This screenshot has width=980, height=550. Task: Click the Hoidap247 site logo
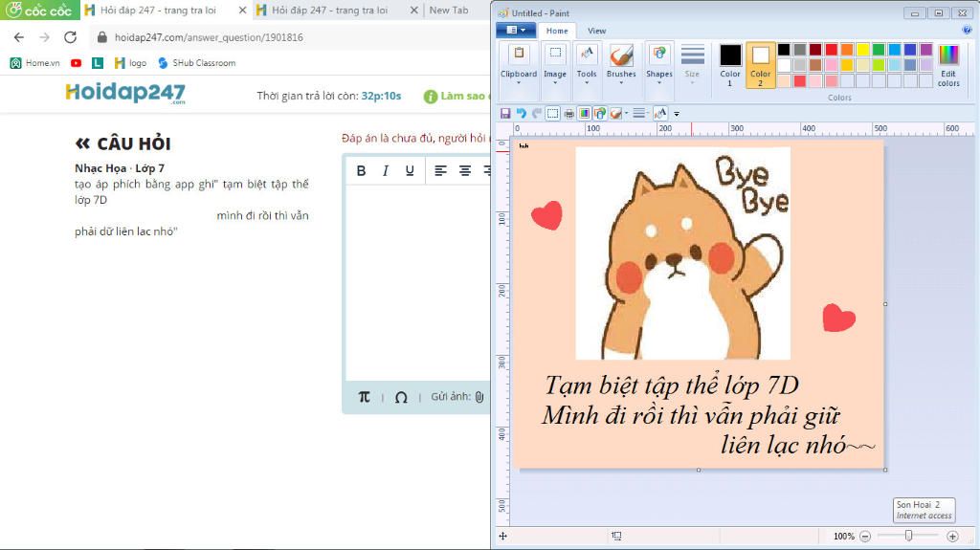pos(125,93)
